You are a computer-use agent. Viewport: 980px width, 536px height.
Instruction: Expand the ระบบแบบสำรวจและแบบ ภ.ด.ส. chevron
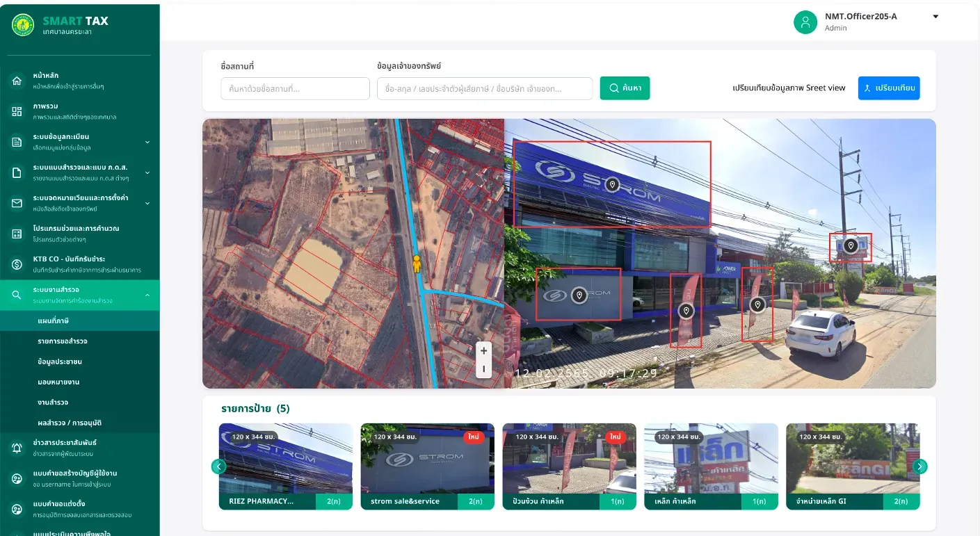click(x=147, y=172)
